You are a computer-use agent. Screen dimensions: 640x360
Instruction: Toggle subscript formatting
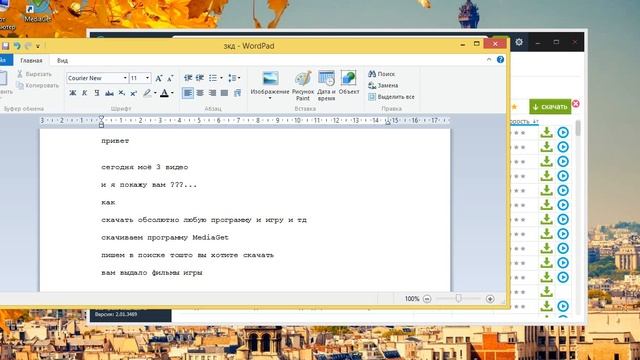point(122,93)
